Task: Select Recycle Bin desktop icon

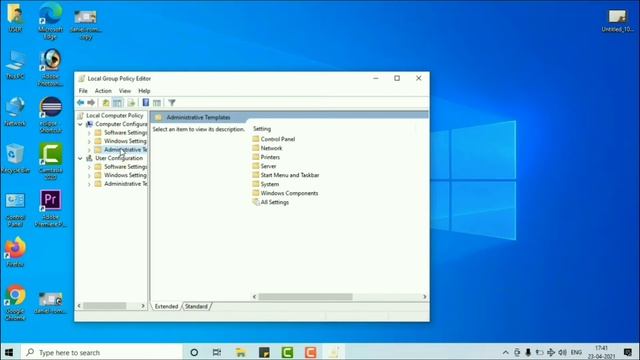Action: point(15,159)
